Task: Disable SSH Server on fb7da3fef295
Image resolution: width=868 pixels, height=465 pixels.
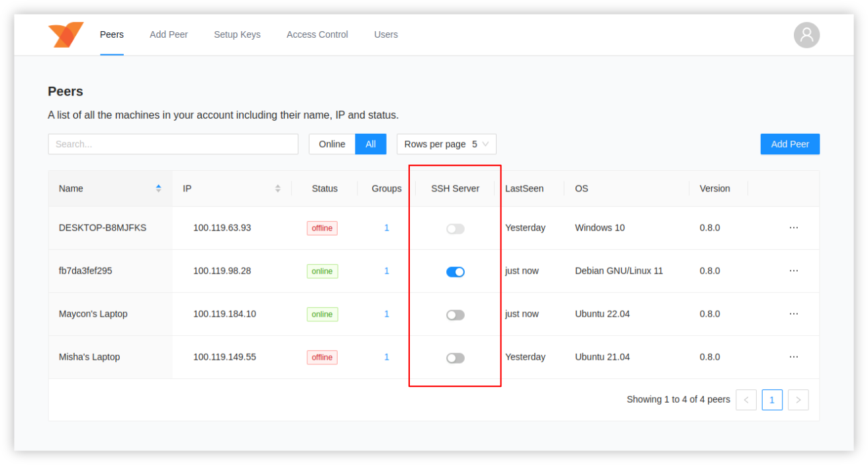Action: point(455,272)
